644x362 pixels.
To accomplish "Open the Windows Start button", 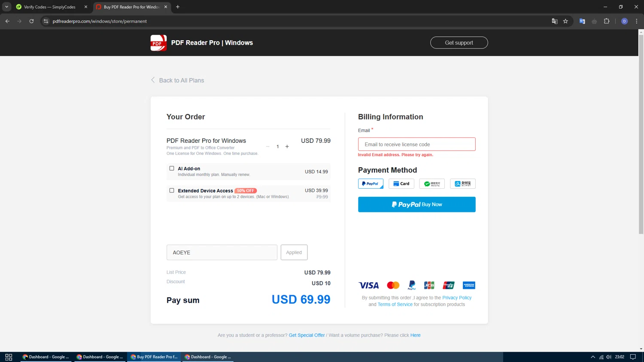I will coord(9,357).
